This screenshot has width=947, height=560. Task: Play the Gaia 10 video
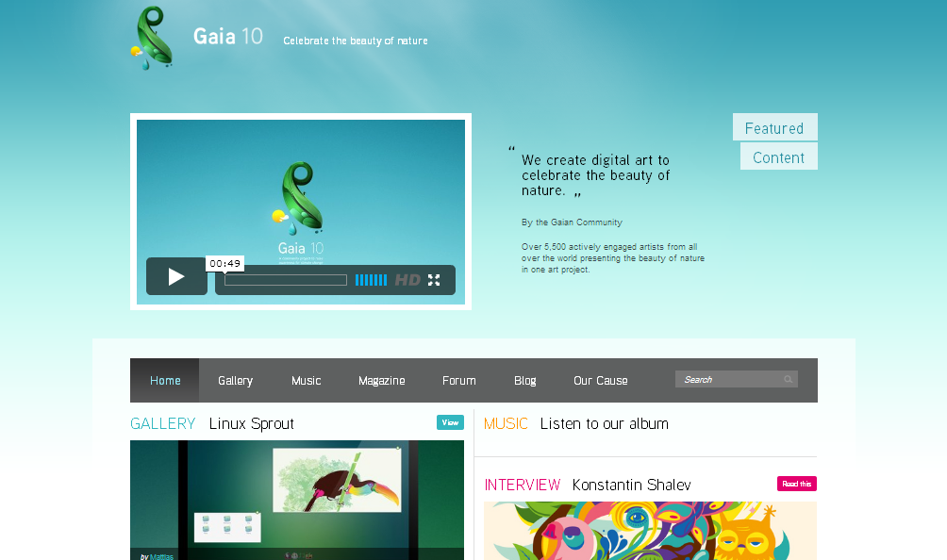176,276
